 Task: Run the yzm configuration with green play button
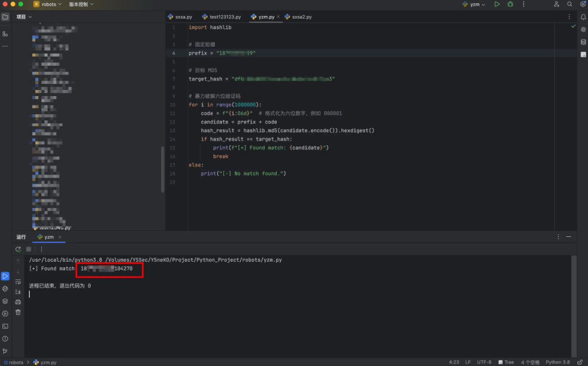[497, 4]
